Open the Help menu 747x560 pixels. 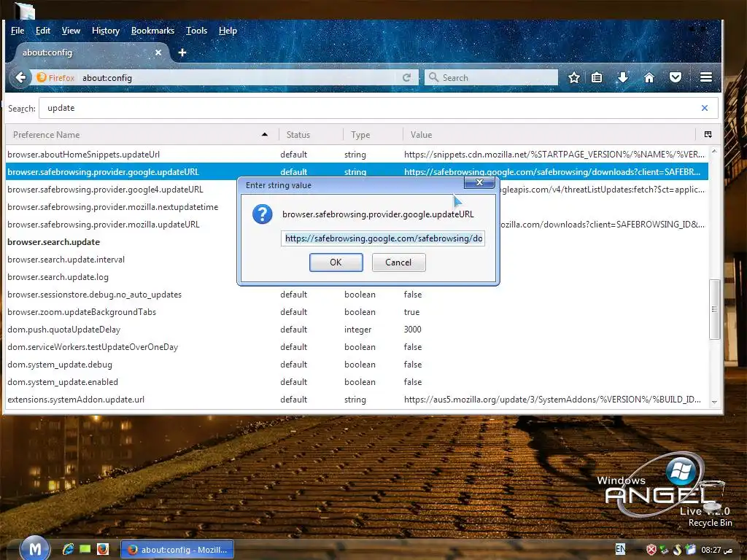tap(228, 31)
